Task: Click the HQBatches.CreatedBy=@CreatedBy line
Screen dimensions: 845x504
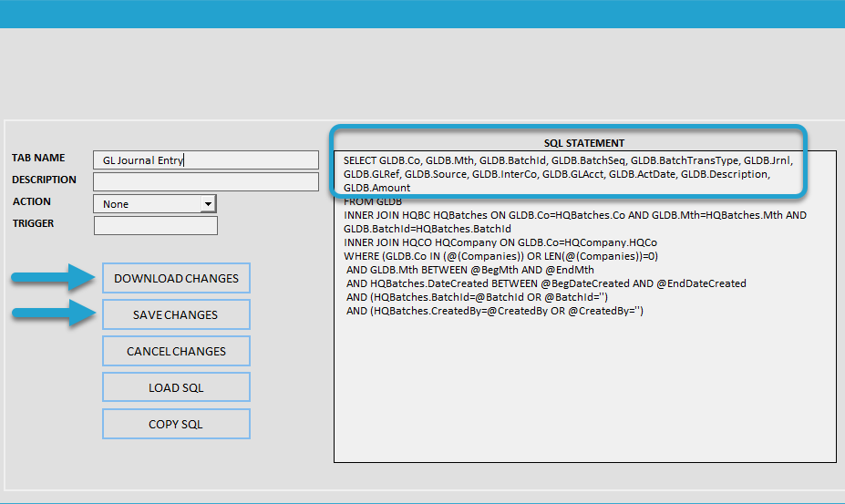Action: tap(495, 311)
